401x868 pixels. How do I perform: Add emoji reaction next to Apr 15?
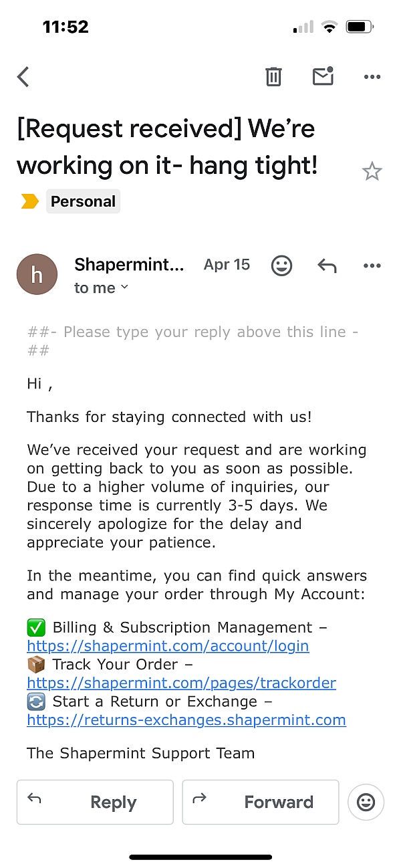coord(282,265)
